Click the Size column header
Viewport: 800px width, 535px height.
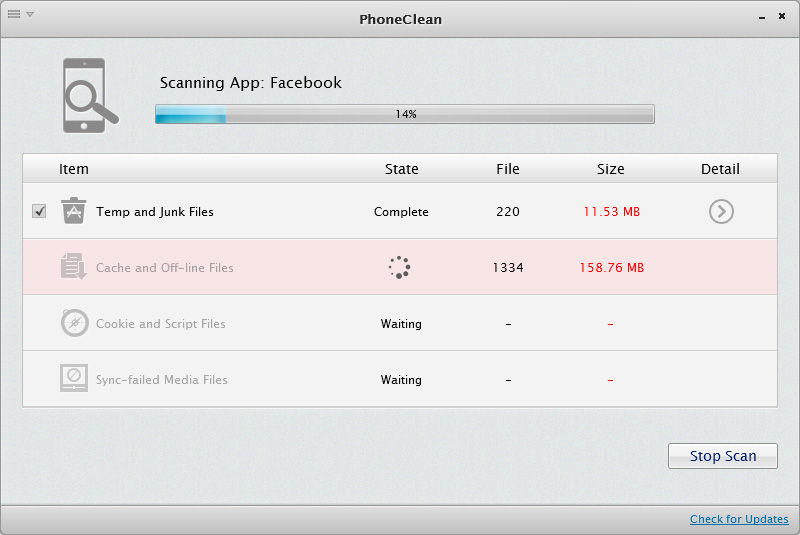[x=611, y=169]
